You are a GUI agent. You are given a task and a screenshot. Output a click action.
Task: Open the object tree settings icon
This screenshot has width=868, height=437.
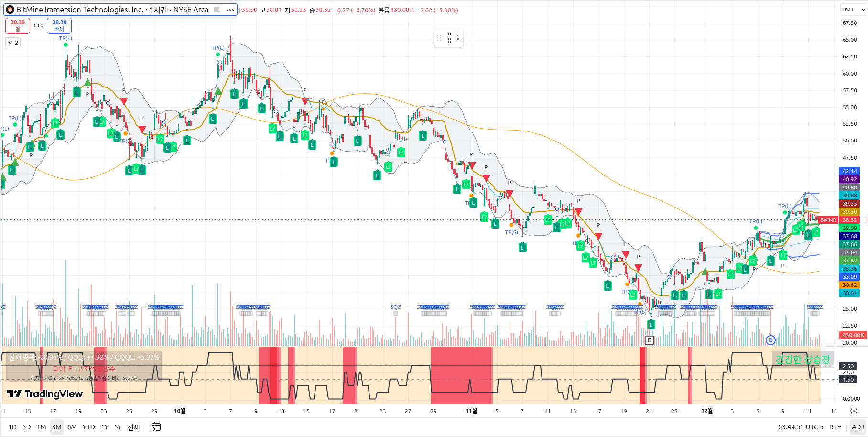pyautogui.click(x=454, y=38)
